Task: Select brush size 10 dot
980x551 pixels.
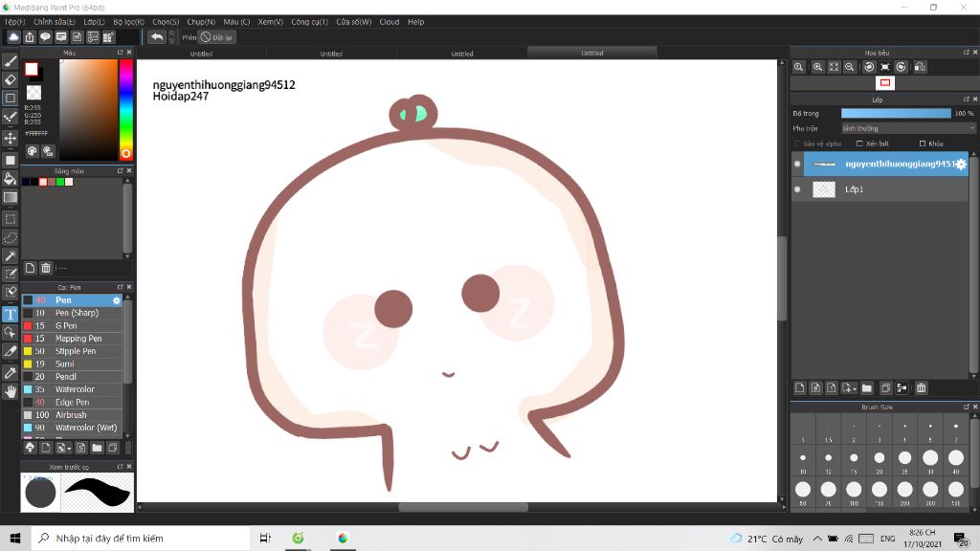Action: coord(803,458)
